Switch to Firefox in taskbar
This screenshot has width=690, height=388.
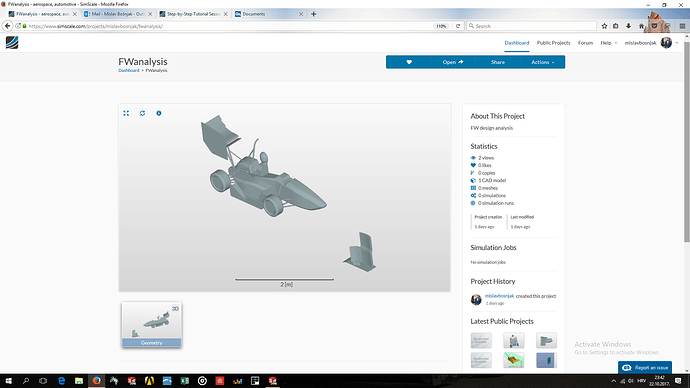pyautogui.click(x=96, y=381)
